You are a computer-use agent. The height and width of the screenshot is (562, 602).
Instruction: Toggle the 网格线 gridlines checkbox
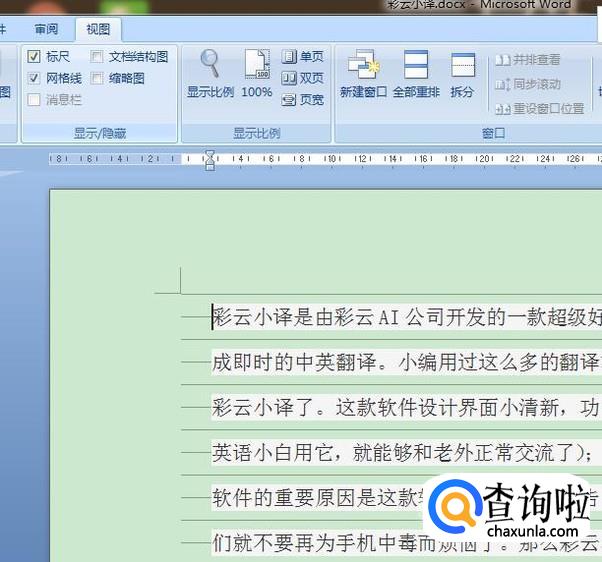click(x=34, y=78)
